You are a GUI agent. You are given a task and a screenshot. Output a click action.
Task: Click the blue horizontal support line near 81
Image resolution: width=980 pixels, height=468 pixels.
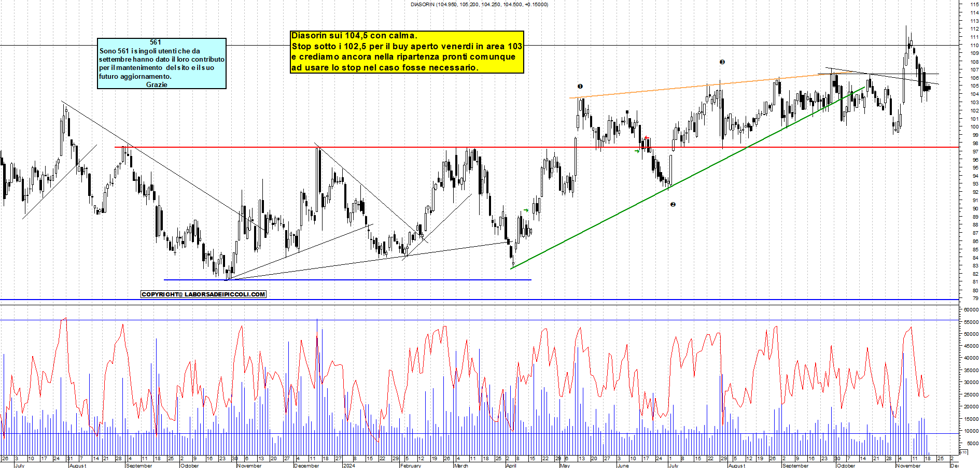347,280
